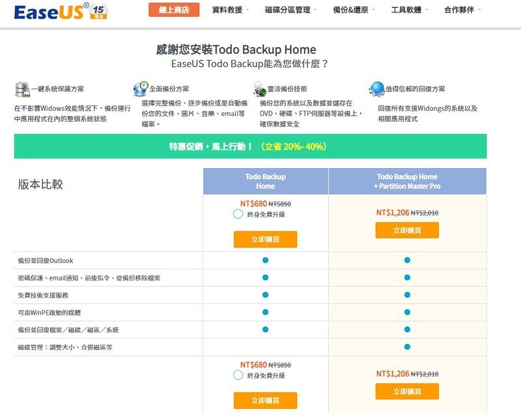Click upper 立即購買 for Todo Backup Home
Screen dimensions: 521x420
pos(265,239)
